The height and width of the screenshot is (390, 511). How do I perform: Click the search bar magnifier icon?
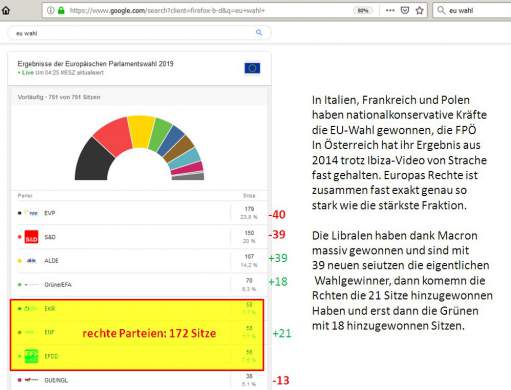[x=441, y=10]
